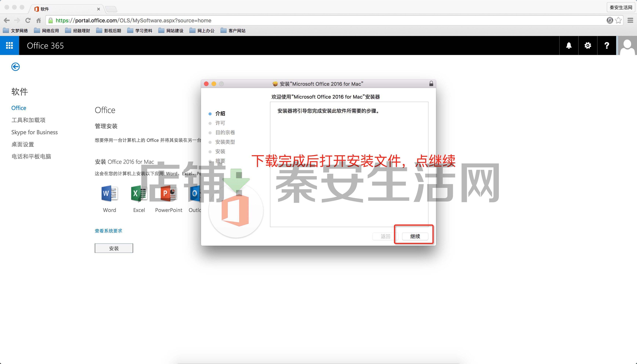The width and height of the screenshot is (637, 364).
Task: Select 工具和加载项 in the sidebar
Action: 28,120
